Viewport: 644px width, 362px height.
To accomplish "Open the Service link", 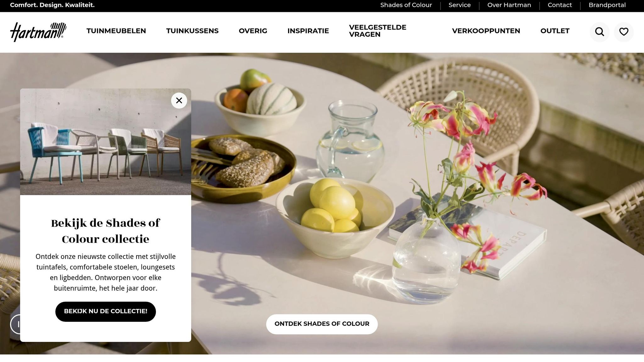I will click(x=459, y=5).
